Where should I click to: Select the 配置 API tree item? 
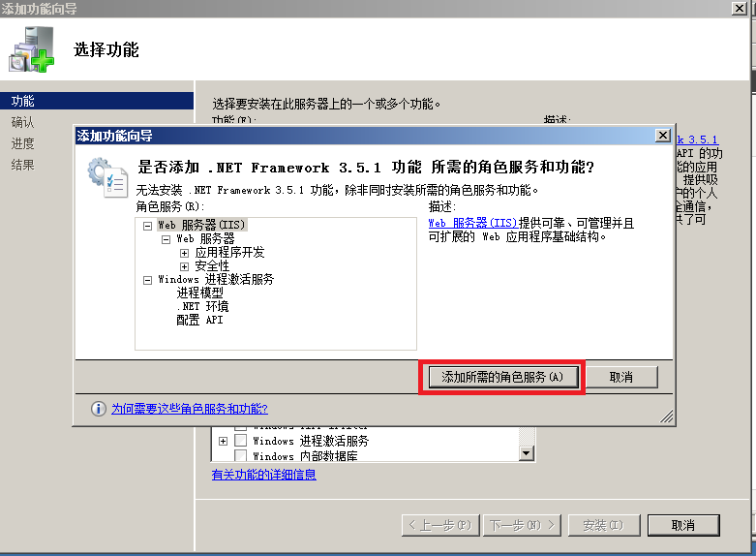(199, 320)
